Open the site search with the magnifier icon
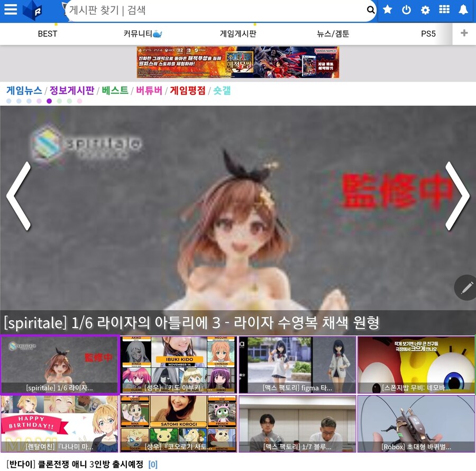 (371, 10)
